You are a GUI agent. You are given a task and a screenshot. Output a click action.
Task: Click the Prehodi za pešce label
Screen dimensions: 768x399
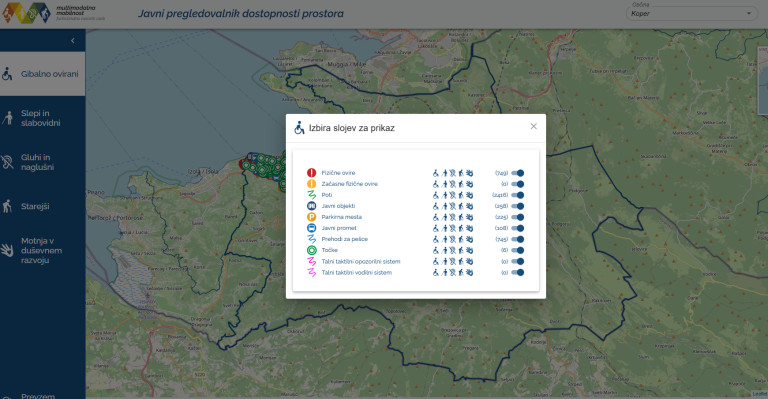[344, 239]
